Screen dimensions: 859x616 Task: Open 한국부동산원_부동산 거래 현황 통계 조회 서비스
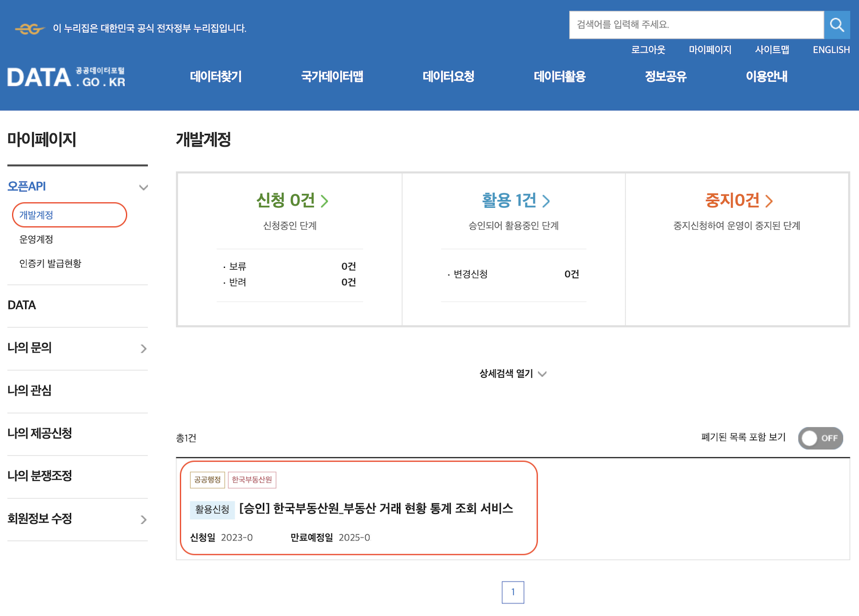pos(376,508)
